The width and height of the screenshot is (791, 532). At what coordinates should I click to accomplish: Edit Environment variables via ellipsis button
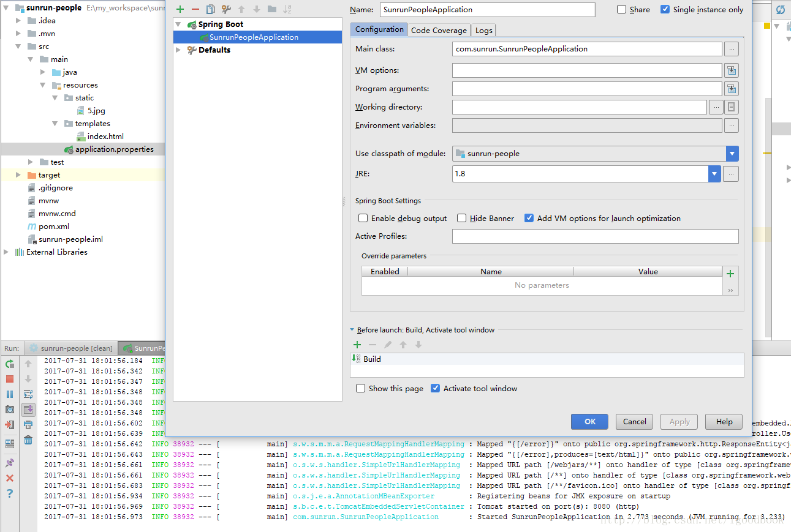pos(731,126)
